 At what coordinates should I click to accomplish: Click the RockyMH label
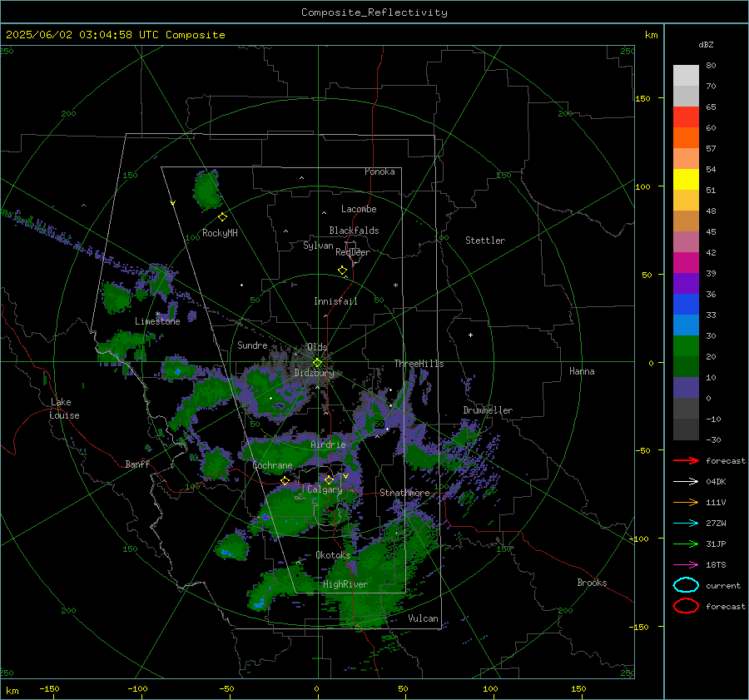220,233
